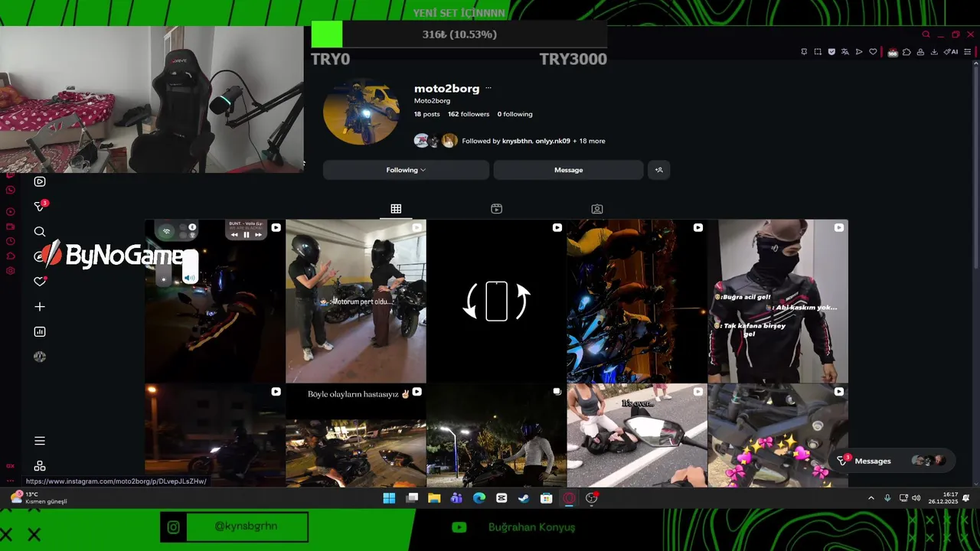Open the browser extensions puzzle icon
This screenshot has width=980, height=551.
click(906, 52)
